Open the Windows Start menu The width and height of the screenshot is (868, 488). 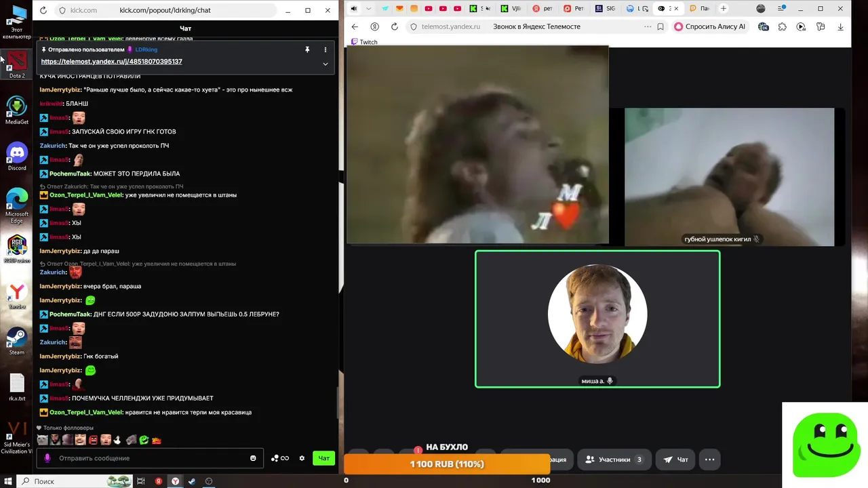8,481
